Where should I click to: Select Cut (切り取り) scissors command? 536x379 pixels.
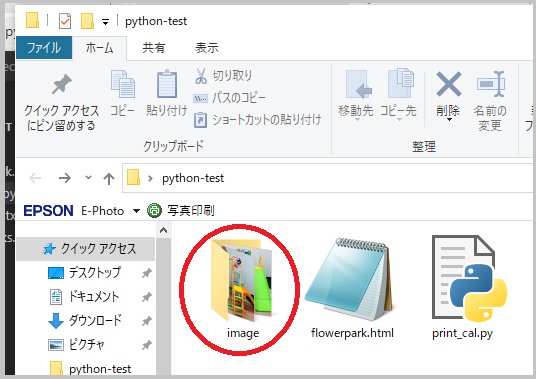(223, 76)
